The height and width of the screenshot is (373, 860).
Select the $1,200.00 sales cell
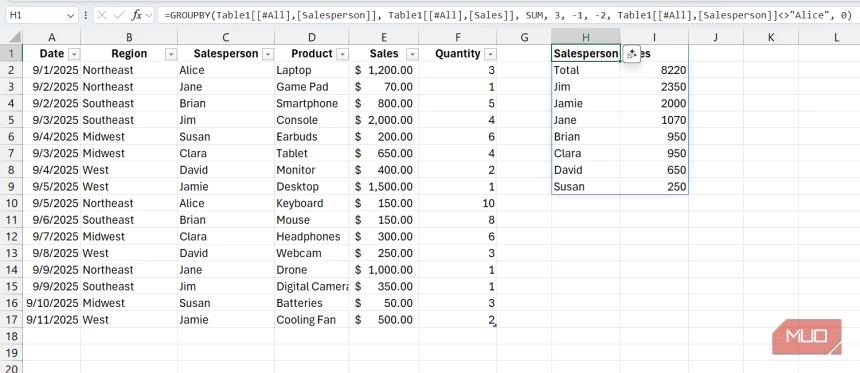pos(383,70)
